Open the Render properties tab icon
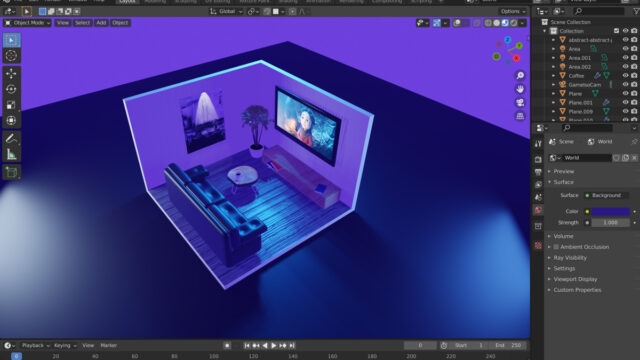The height and width of the screenshot is (360, 640). (x=538, y=159)
